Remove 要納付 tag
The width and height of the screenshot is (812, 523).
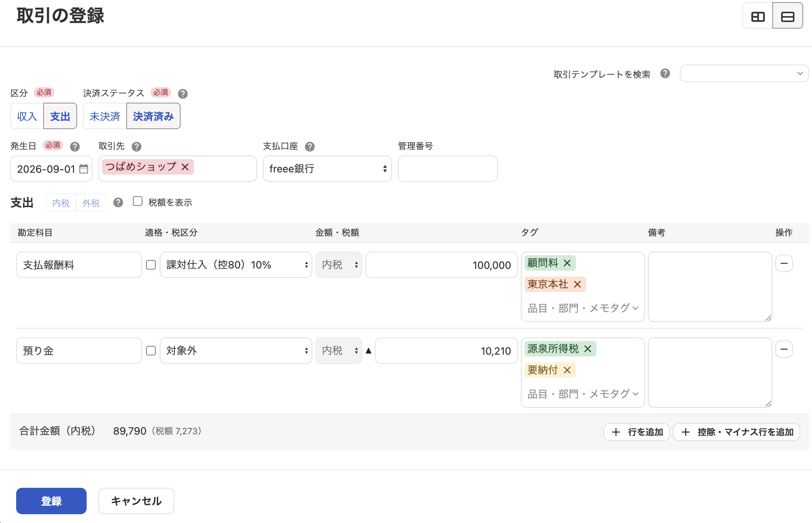tap(567, 370)
